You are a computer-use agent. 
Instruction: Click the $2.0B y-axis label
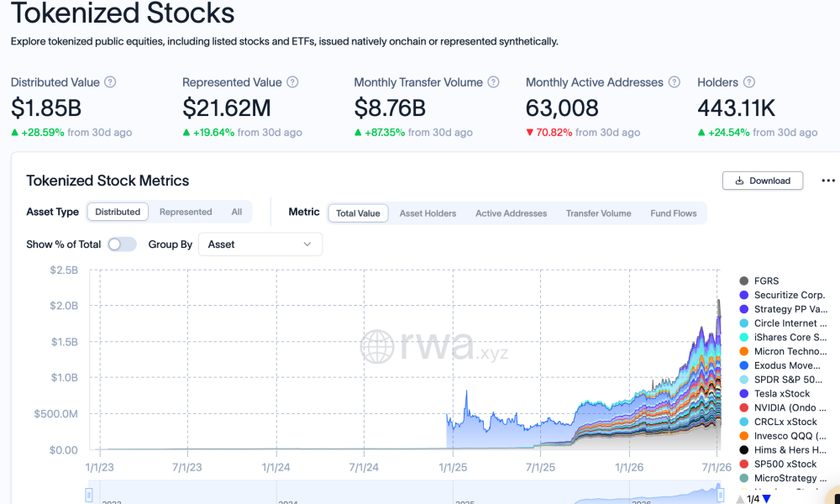pos(64,306)
